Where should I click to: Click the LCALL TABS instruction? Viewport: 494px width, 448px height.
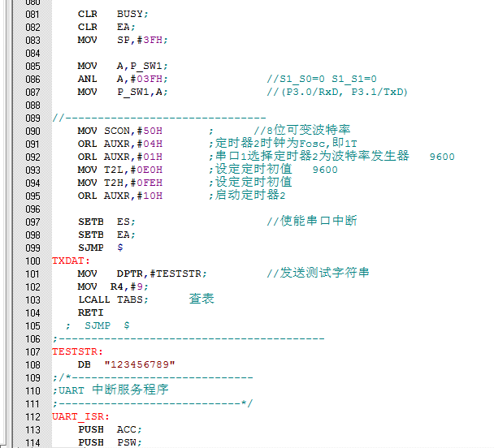coord(113,299)
